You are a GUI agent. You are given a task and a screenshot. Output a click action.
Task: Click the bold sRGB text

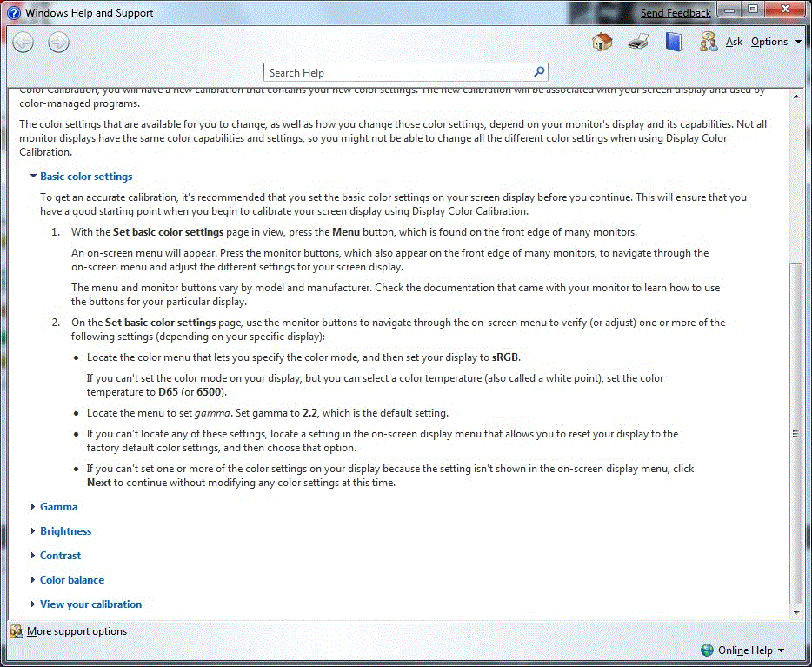[x=504, y=357]
